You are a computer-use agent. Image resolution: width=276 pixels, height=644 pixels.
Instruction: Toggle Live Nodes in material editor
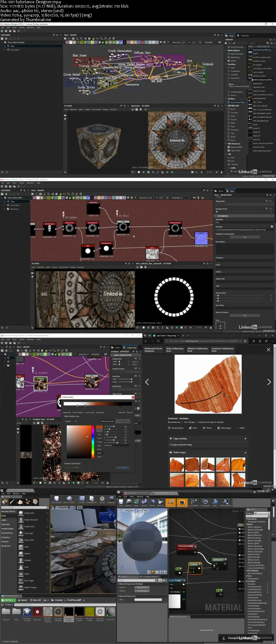click(x=194, y=503)
